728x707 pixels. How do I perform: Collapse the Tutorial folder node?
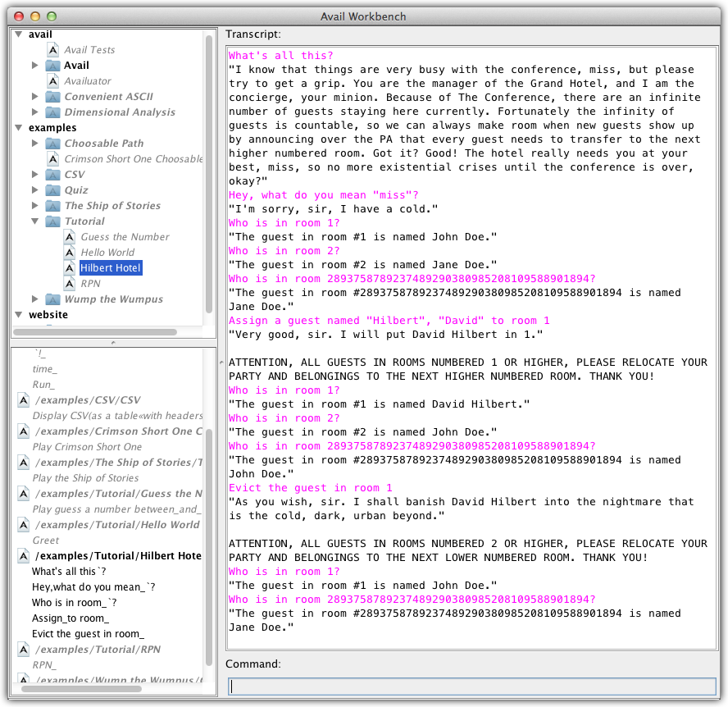click(34, 221)
